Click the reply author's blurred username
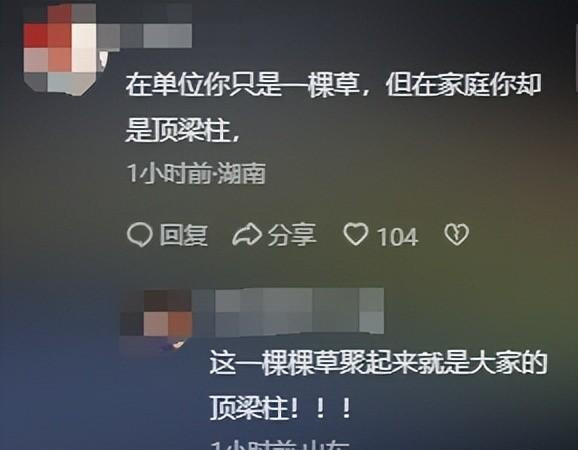This screenshot has width=578, height=450. tap(288, 313)
